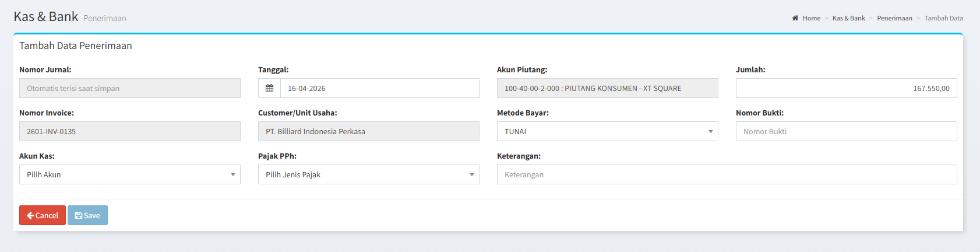Screen dimensions: 980x252
Task: Open the Metode Bayar dropdown
Action: coord(607,132)
